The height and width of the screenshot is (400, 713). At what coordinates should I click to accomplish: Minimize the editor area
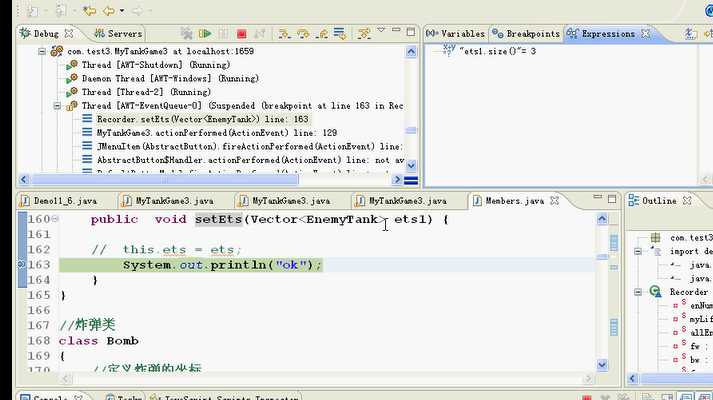(x=598, y=197)
